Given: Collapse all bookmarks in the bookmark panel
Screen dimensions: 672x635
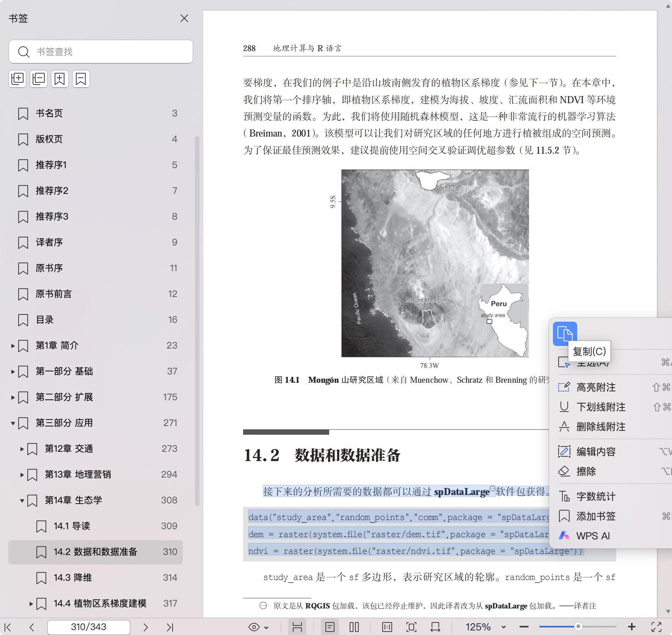Looking at the screenshot, I should coord(38,79).
